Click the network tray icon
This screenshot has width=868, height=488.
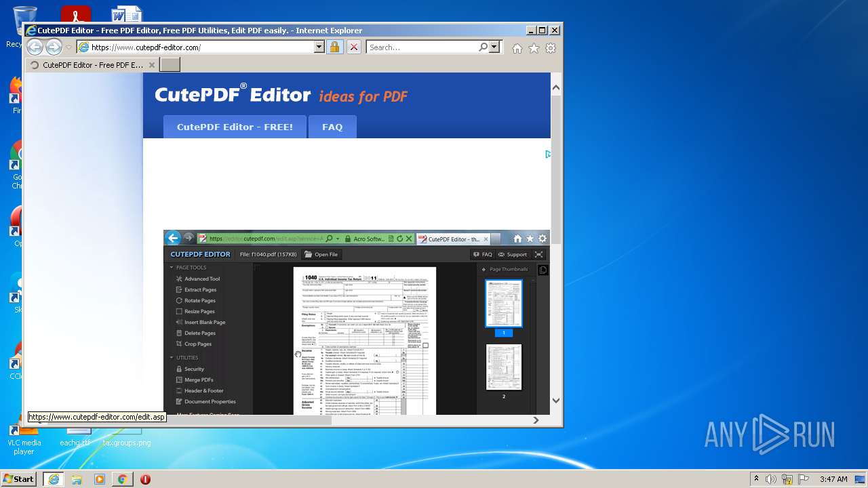[x=787, y=479]
